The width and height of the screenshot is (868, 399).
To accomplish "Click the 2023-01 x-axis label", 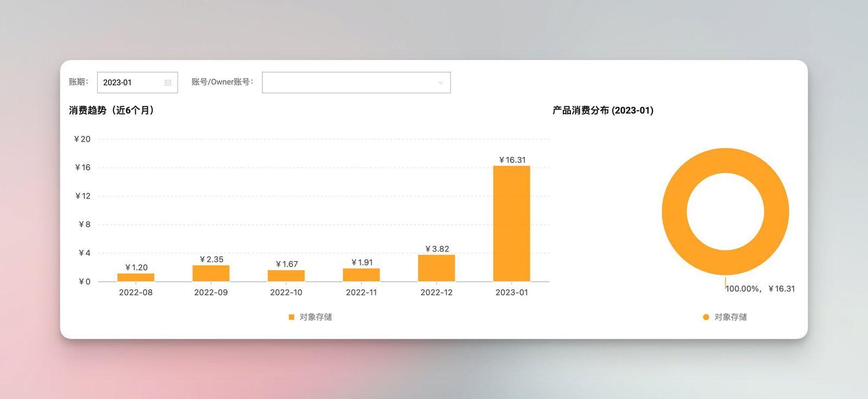I will click(512, 293).
